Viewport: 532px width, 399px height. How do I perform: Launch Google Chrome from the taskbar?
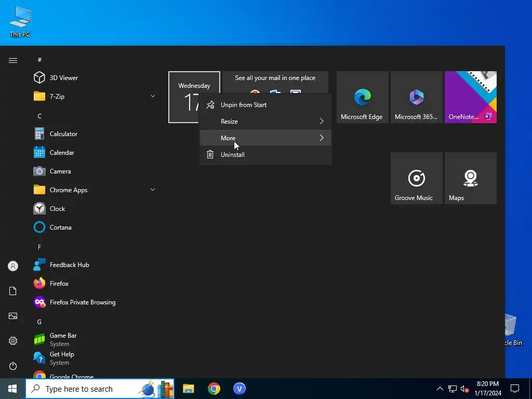tap(214, 389)
